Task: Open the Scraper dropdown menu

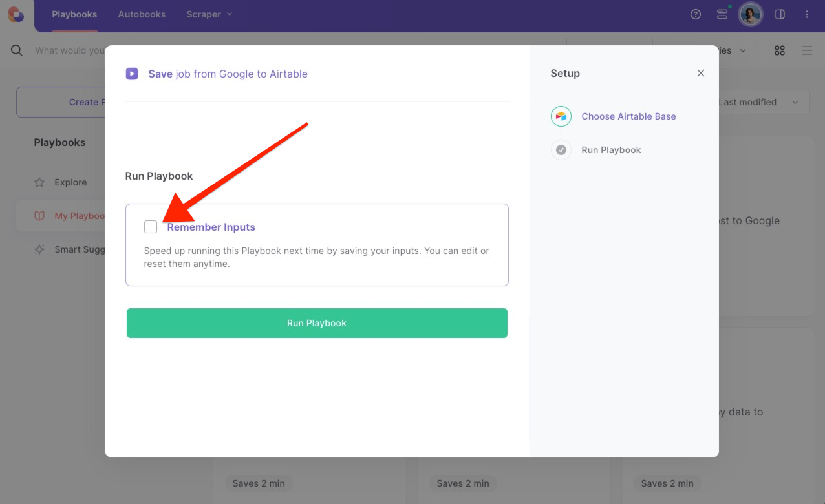Action: click(x=209, y=14)
